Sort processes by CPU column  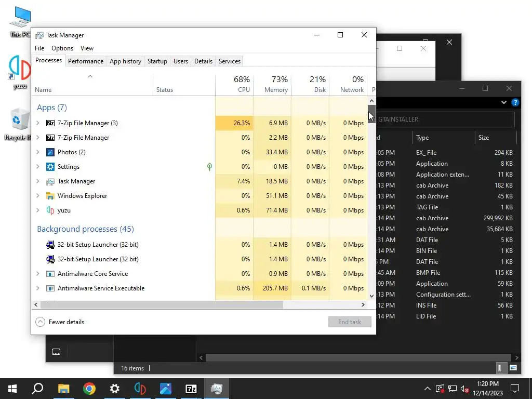click(x=234, y=84)
